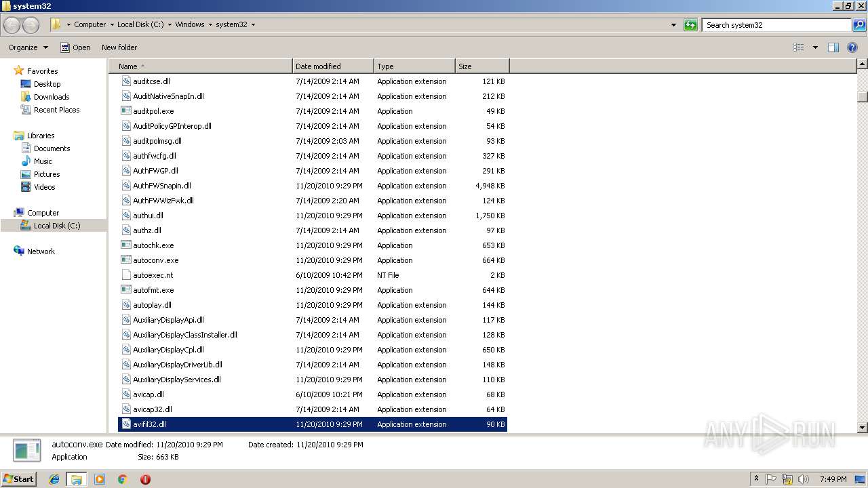Select AuthFWSnapin.dll file name
This screenshot has width=868, height=488.
[x=162, y=186]
